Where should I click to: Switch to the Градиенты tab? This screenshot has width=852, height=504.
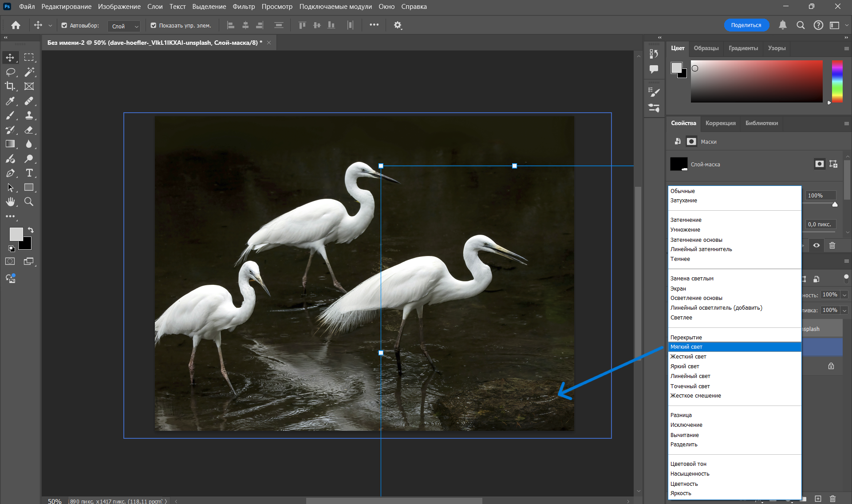743,48
